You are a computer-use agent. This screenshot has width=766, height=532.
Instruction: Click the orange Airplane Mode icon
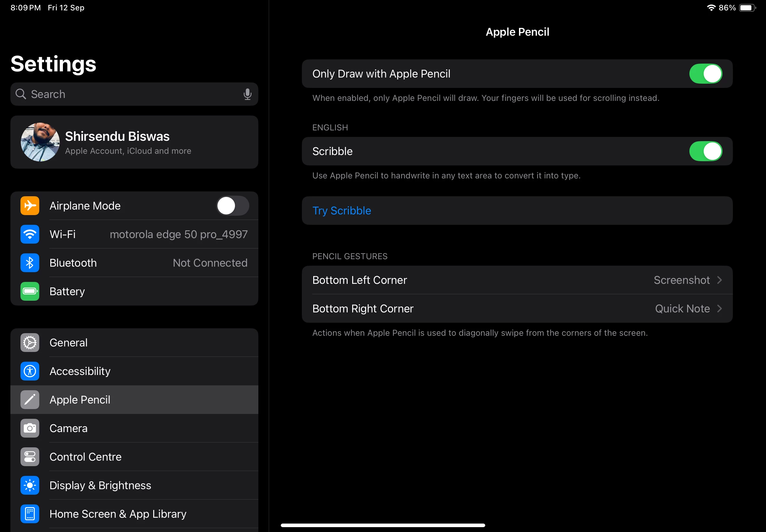tap(30, 206)
